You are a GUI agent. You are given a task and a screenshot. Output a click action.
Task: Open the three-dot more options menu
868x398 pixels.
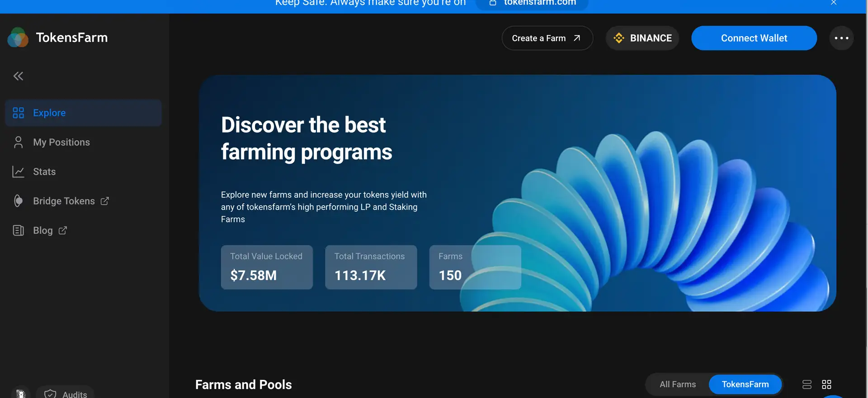(x=841, y=38)
